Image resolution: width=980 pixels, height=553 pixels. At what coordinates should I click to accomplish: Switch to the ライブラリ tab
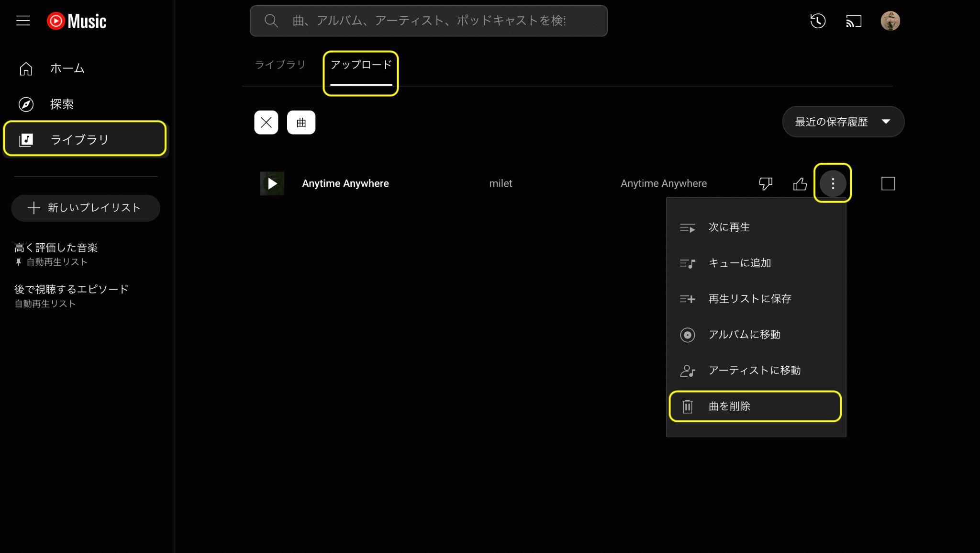(x=280, y=65)
